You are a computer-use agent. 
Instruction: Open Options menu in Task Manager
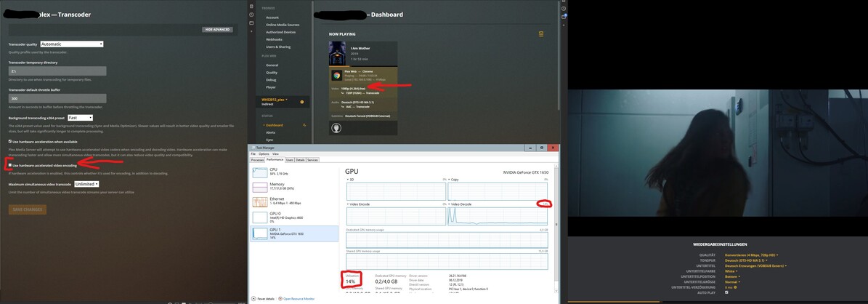264,153
